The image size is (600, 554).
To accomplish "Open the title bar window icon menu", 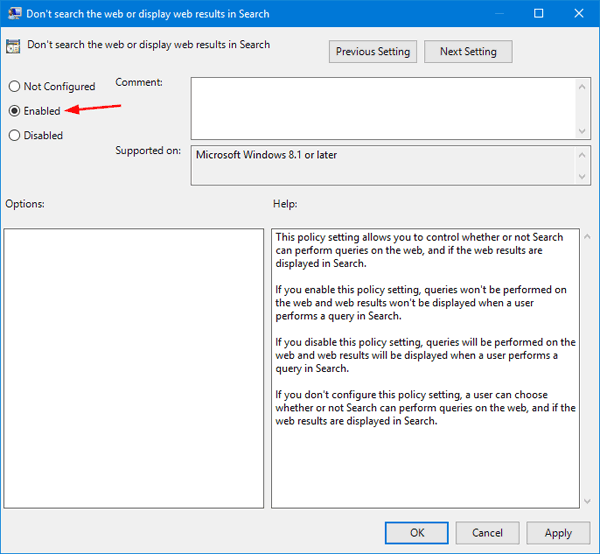I will 15,13.
